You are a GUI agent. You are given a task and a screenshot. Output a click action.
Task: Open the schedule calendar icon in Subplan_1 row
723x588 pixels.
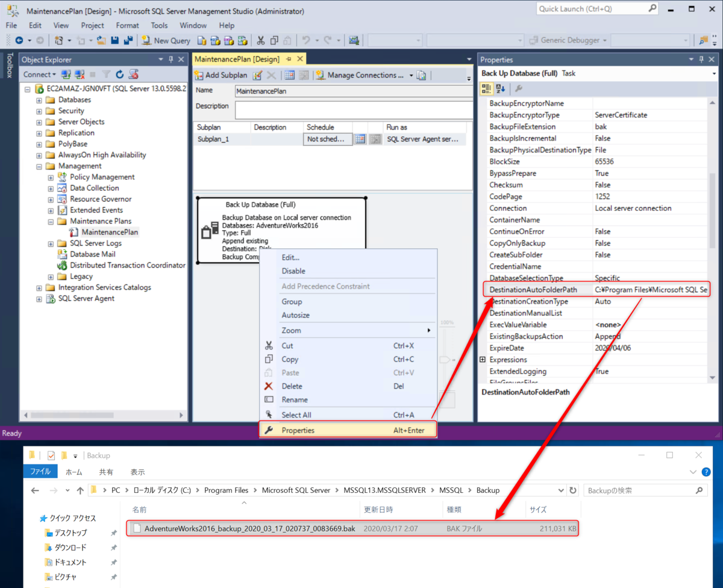click(x=360, y=139)
